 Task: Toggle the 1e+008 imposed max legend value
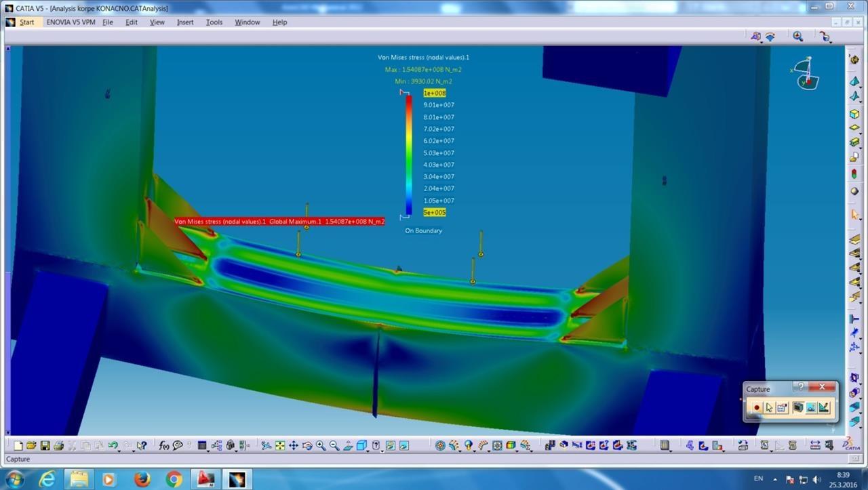(435, 93)
